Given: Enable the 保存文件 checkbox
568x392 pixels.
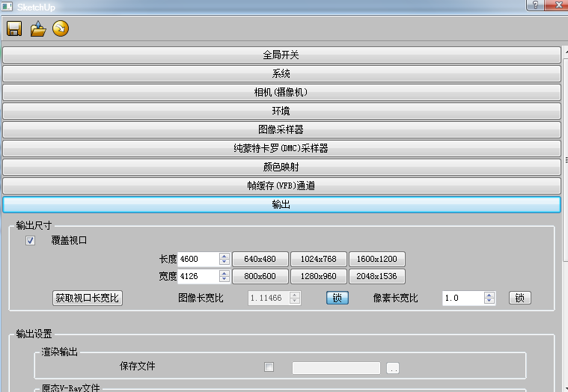Looking at the screenshot, I should (269, 367).
